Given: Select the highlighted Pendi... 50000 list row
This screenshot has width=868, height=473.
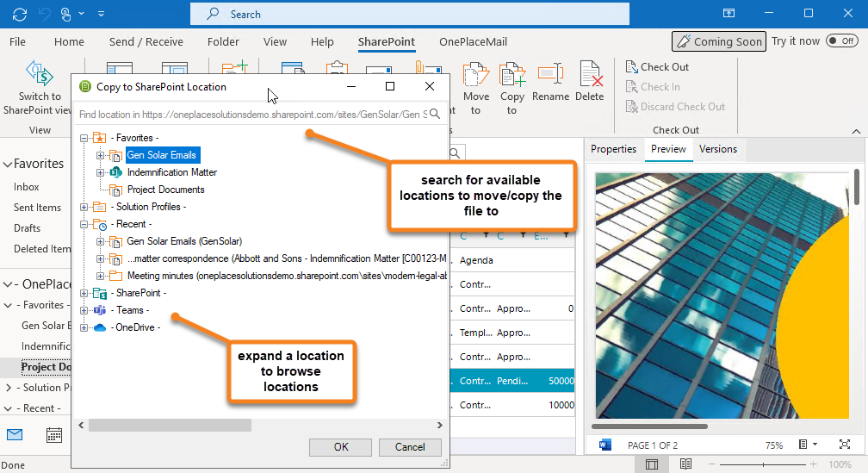Looking at the screenshot, I should tap(512, 381).
